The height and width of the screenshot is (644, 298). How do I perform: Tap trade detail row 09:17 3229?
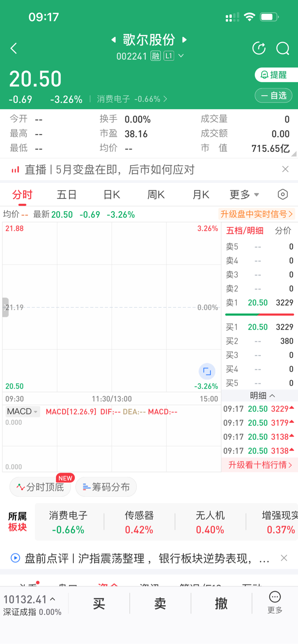(259, 409)
